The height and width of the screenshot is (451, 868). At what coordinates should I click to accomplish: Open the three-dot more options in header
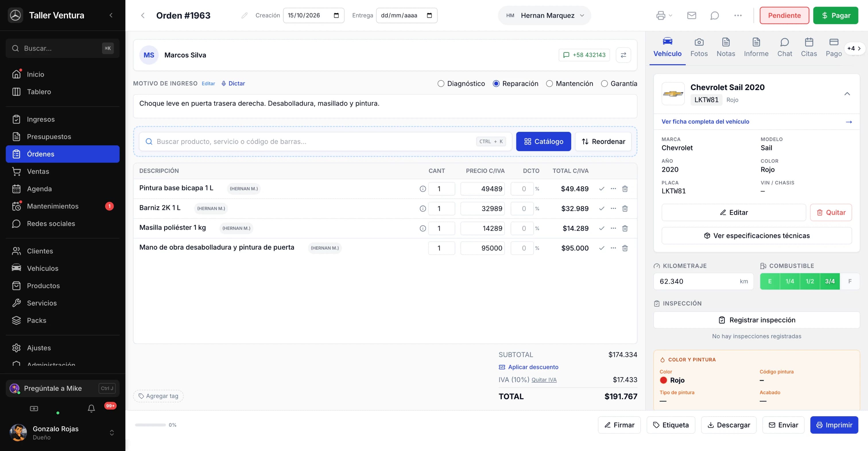pyautogui.click(x=738, y=16)
